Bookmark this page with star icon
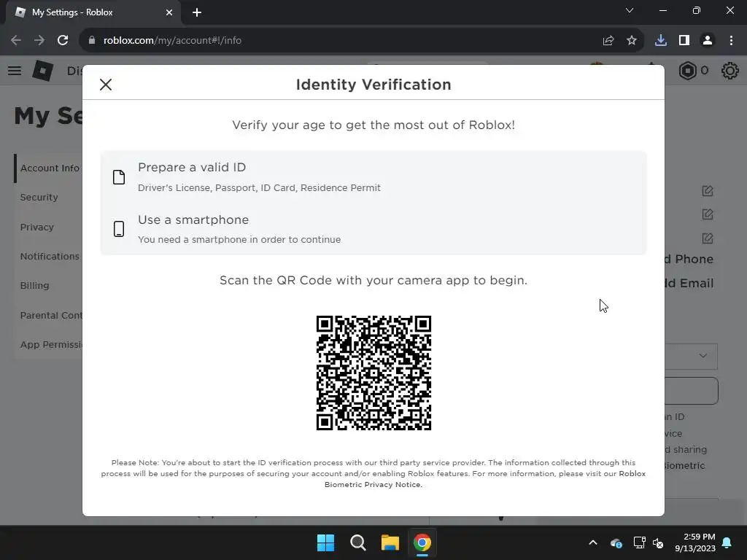 (x=632, y=41)
